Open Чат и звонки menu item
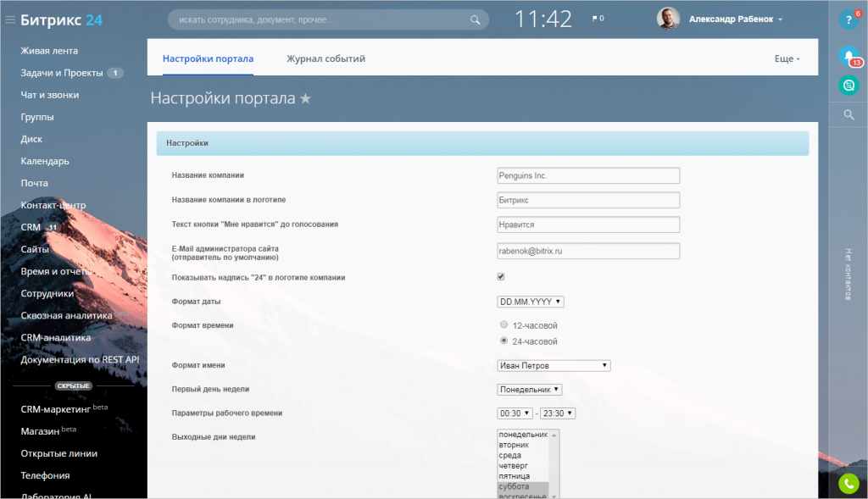Image resolution: width=868 pixels, height=499 pixels. pos(50,95)
